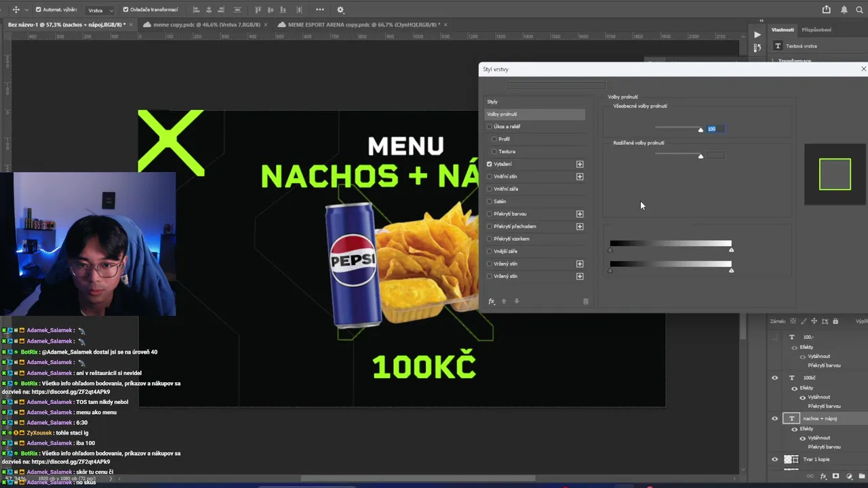Click the fx icon in Styl vrstvy dialog

point(492,301)
